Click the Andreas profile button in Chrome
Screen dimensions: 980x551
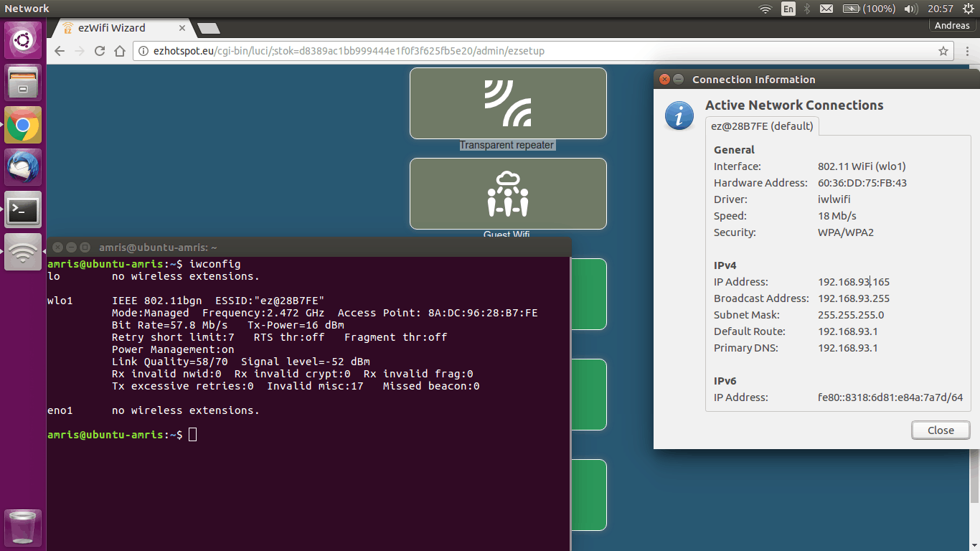(952, 25)
